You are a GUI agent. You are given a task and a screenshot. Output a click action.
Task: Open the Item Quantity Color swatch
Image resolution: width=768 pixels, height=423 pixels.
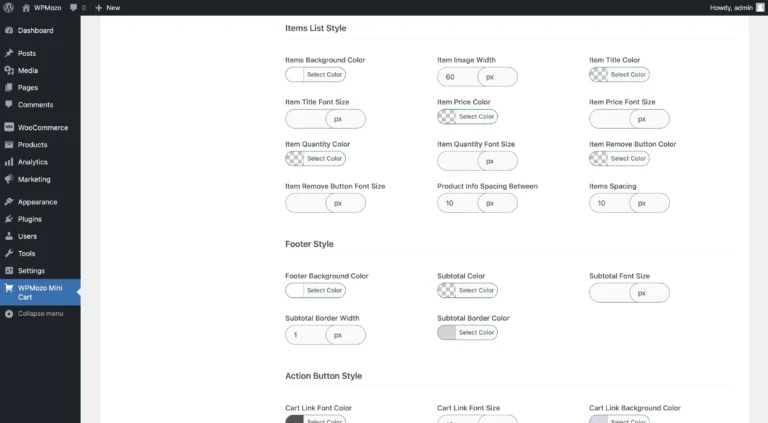(x=295, y=159)
